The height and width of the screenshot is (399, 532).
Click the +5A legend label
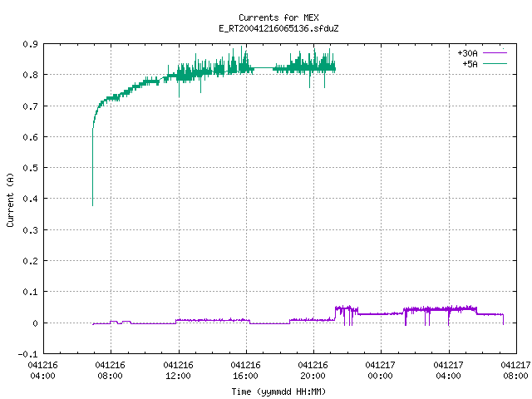click(470, 64)
